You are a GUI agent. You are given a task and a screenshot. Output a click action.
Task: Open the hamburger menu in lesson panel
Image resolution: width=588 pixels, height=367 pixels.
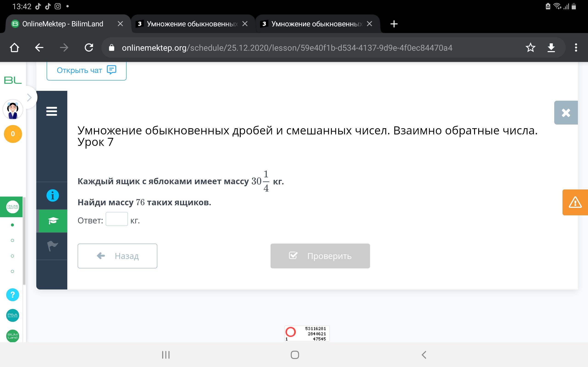click(51, 111)
